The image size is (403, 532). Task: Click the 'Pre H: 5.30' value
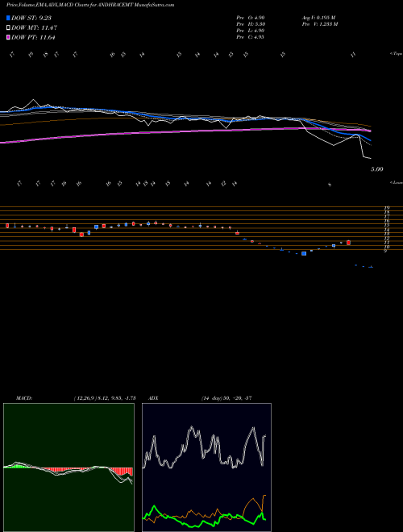[x=251, y=24]
